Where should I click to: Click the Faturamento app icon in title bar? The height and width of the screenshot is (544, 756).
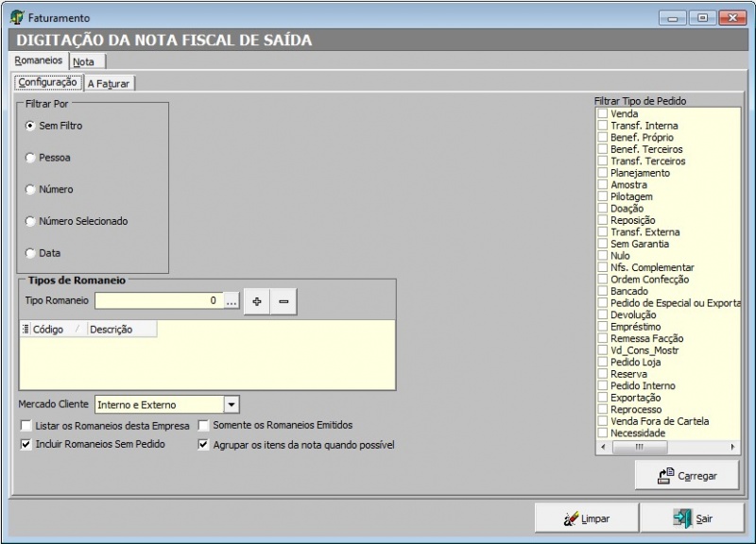tap(17, 17)
